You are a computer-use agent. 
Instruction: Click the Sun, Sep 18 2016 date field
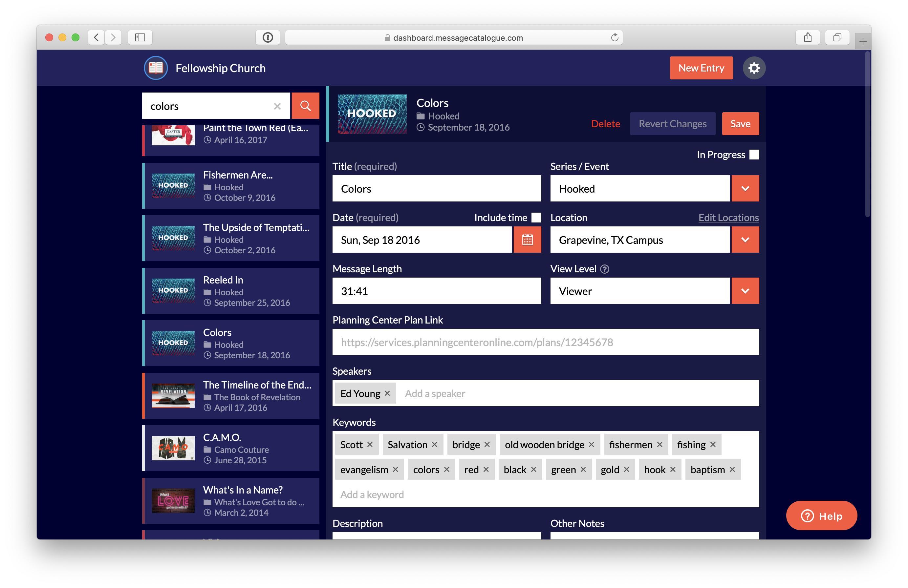[x=422, y=240]
